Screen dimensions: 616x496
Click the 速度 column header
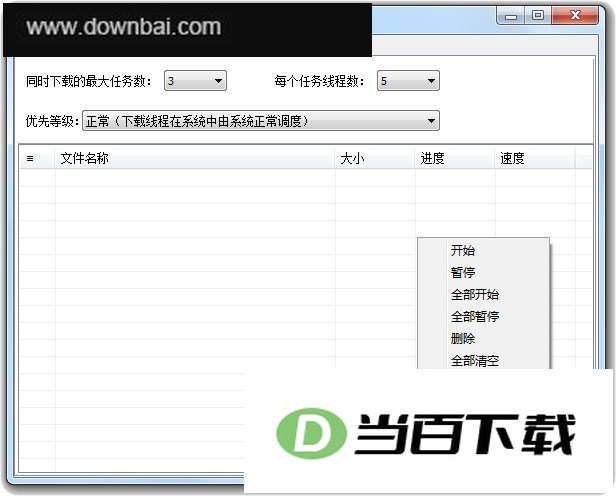click(x=535, y=158)
